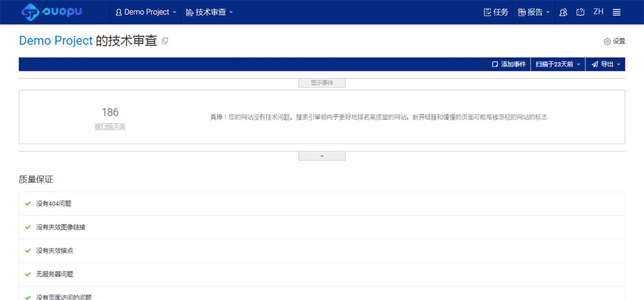The width and height of the screenshot is (644, 300).
Task: Open the 技术审查 menu
Action: click(209, 12)
